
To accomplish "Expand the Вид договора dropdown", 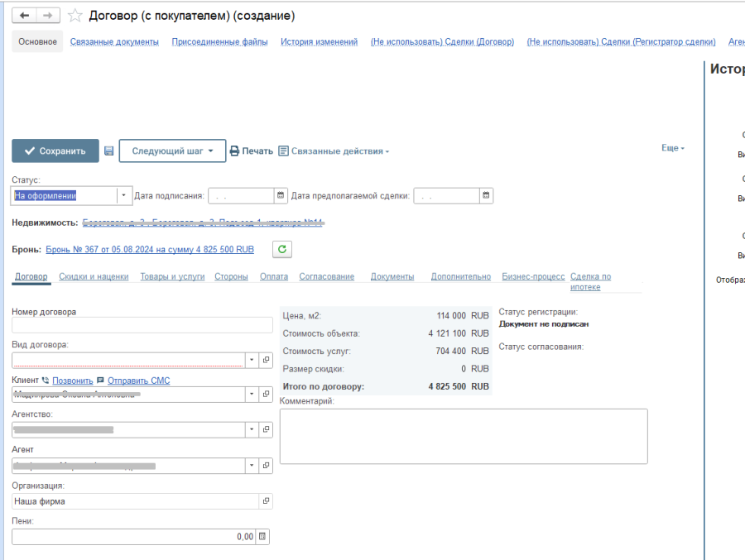I will point(252,360).
